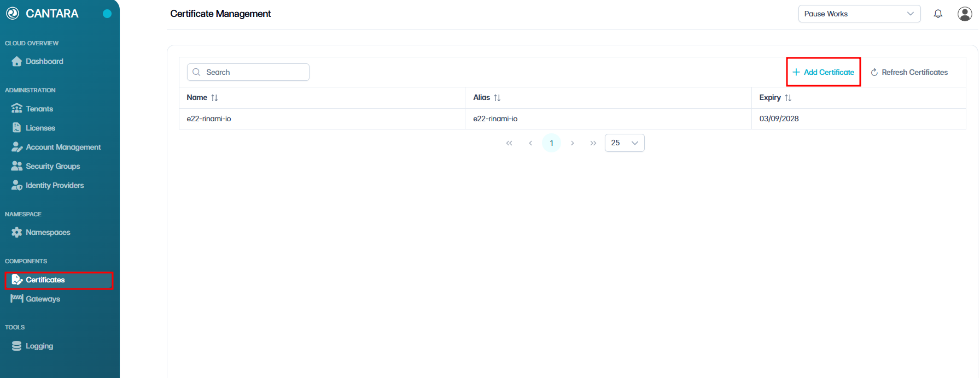Viewport: 980px width, 378px height.
Task: Click the Cantara logo icon
Action: 13,14
